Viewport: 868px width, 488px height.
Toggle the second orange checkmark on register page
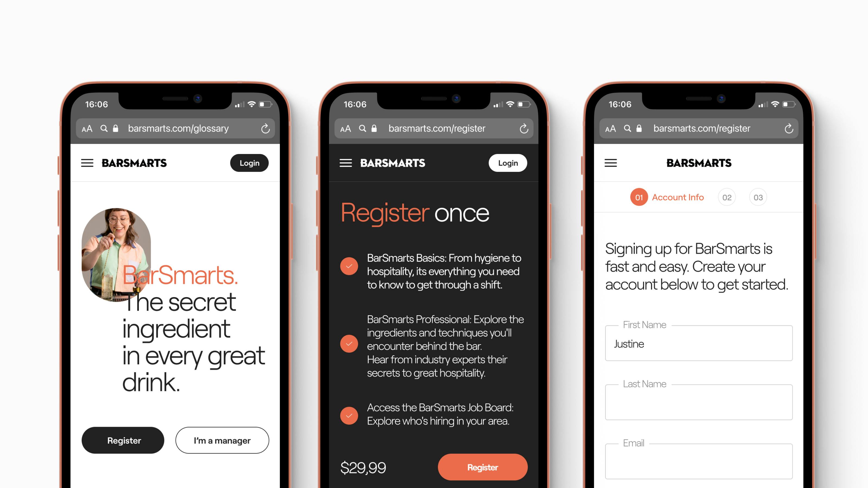pos(348,344)
